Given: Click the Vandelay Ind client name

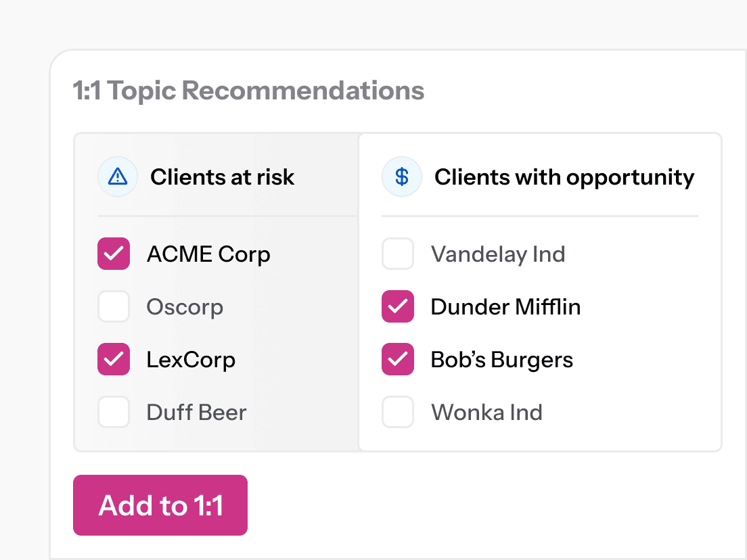Looking at the screenshot, I should [x=498, y=254].
